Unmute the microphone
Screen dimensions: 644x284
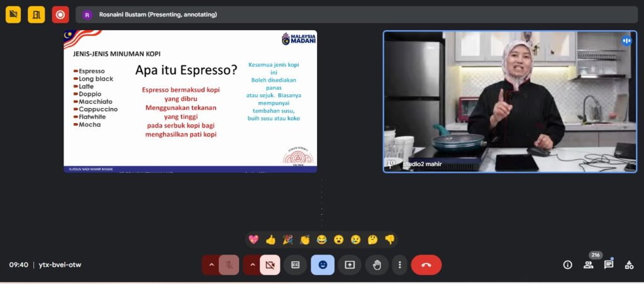[230, 265]
